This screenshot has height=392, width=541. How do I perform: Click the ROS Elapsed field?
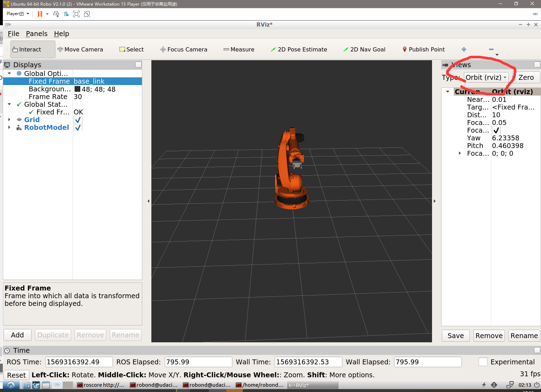(198, 362)
